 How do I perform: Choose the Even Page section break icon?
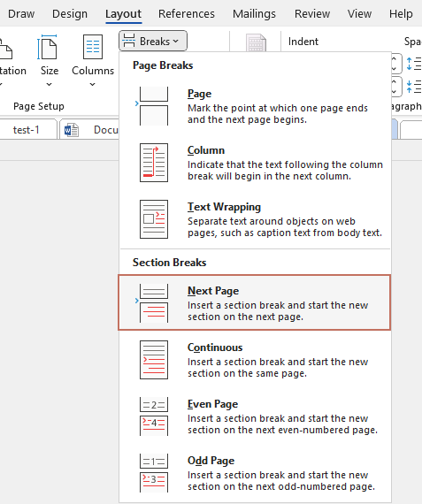[x=154, y=416]
